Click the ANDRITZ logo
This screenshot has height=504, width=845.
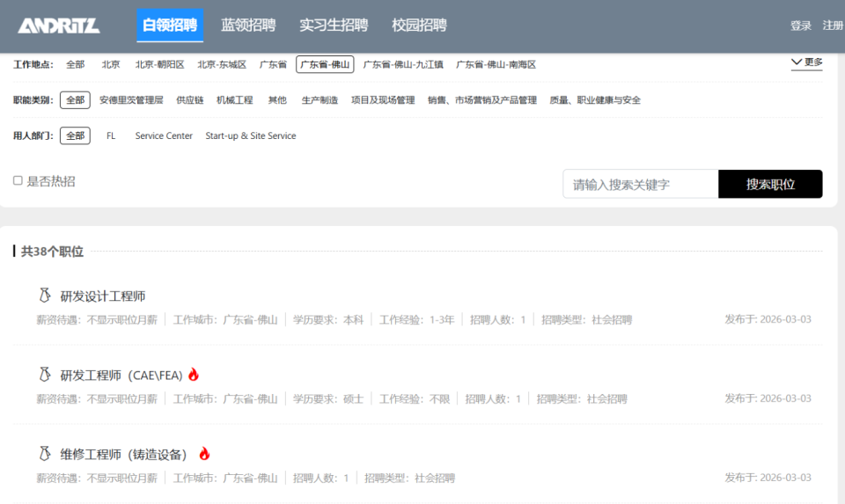[59, 26]
